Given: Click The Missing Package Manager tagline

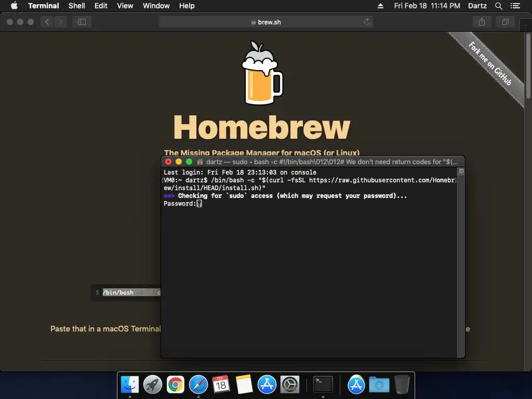Looking at the screenshot, I should [262, 152].
